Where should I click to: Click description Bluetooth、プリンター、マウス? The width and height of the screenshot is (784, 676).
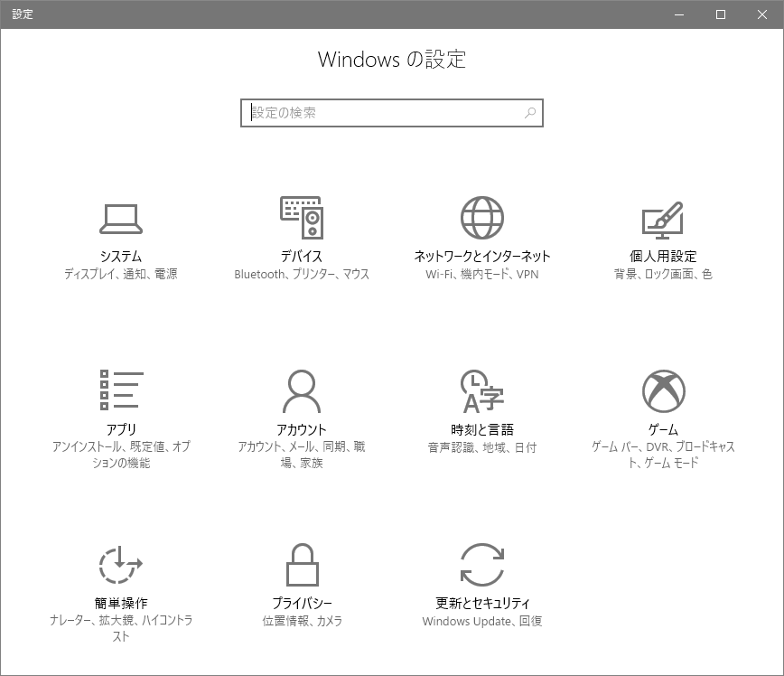coord(302,274)
